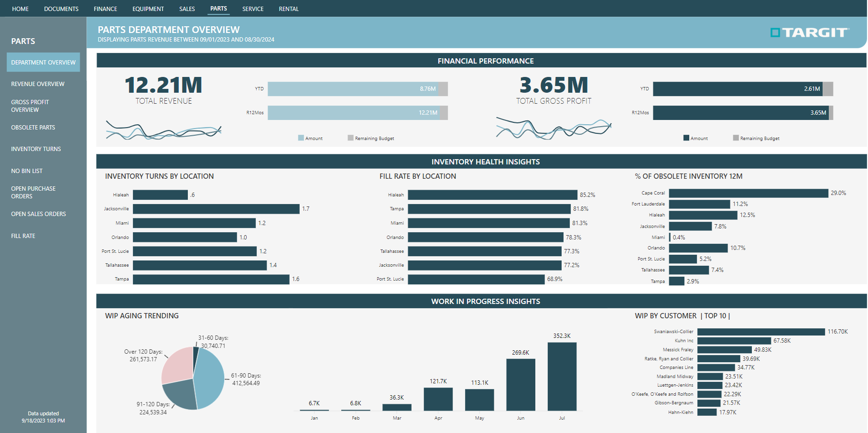Open the Open Purchase Orders page

(33, 192)
